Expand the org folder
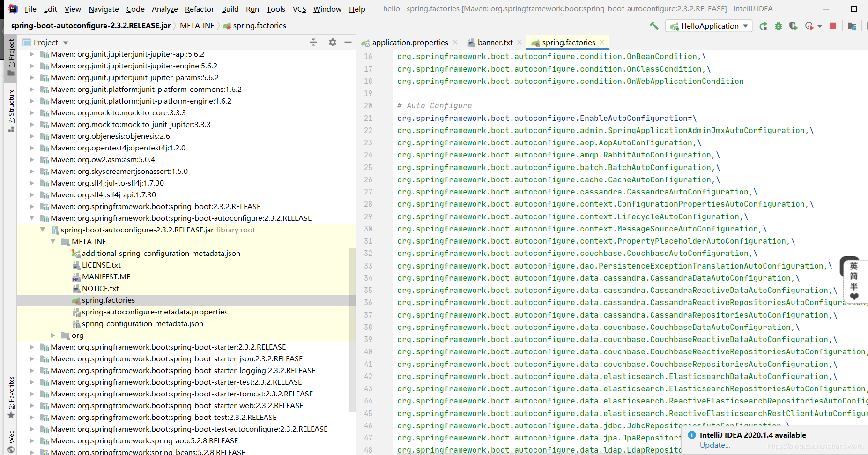 [52, 335]
